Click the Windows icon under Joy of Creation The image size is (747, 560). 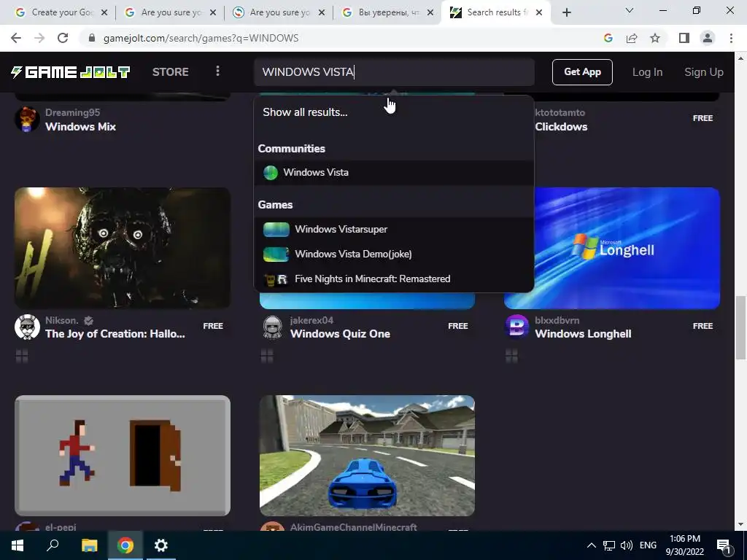(22, 356)
